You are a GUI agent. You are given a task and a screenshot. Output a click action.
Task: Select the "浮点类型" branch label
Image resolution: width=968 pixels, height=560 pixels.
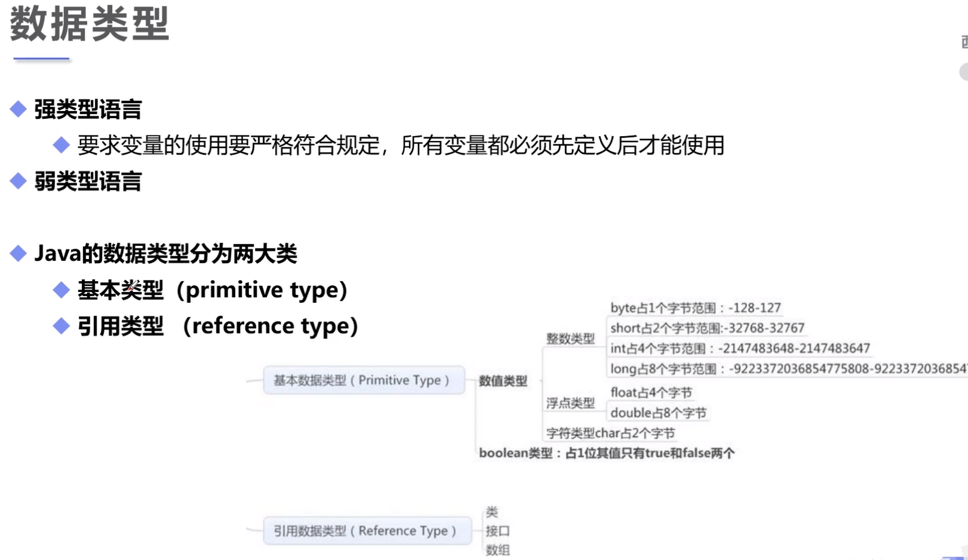tap(570, 403)
